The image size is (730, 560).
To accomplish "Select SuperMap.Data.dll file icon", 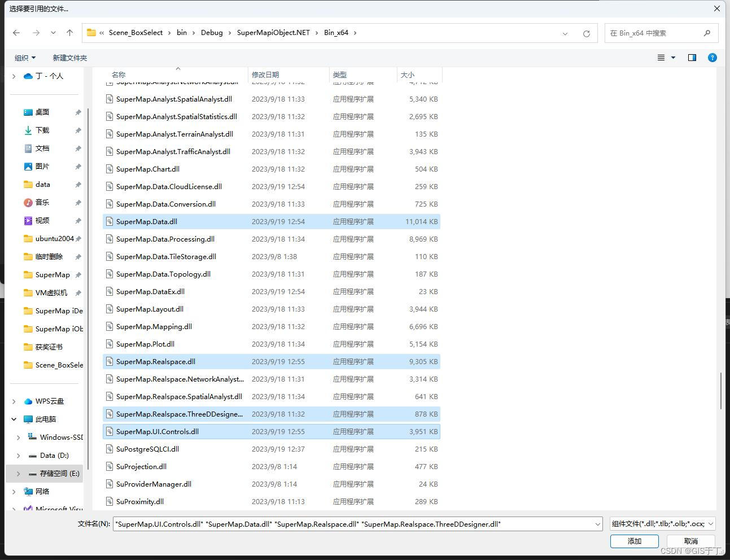I will tap(110, 221).
